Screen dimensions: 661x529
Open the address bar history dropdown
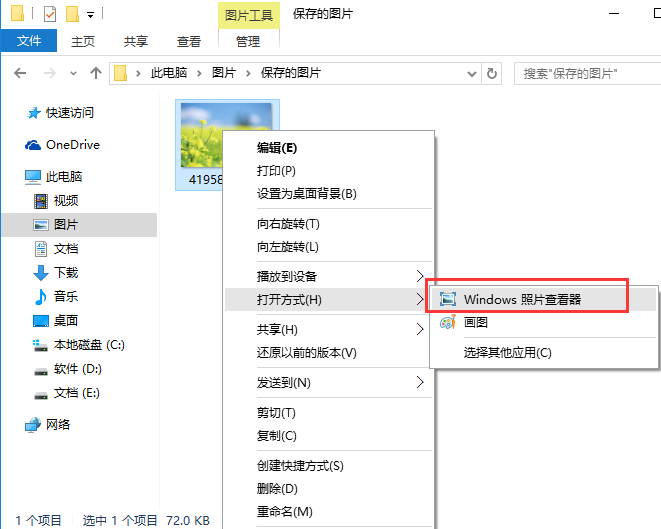click(472, 74)
